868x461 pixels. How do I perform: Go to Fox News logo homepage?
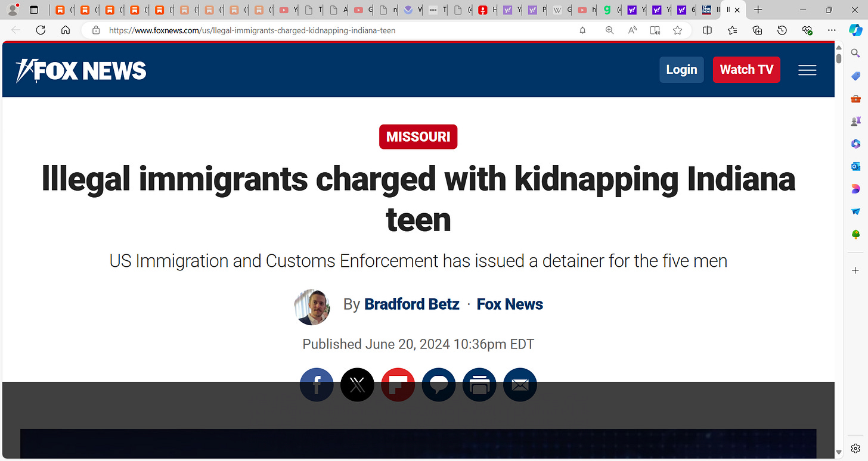coord(81,70)
